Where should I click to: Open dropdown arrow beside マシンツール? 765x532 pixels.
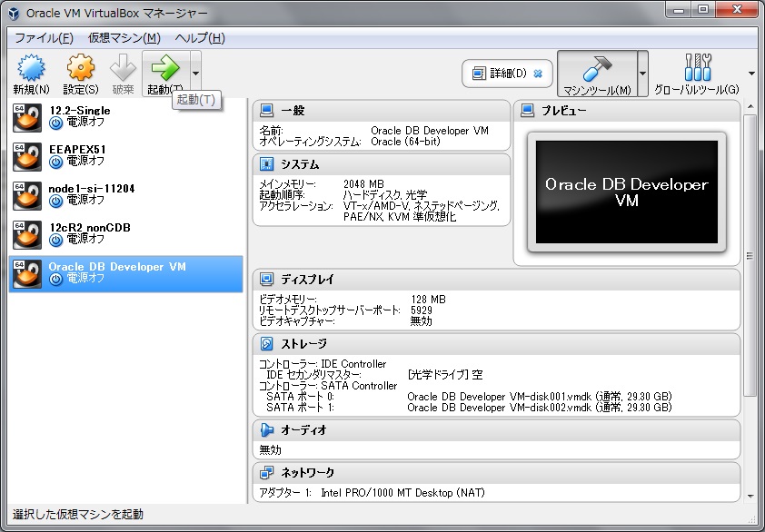click(642, 74)
